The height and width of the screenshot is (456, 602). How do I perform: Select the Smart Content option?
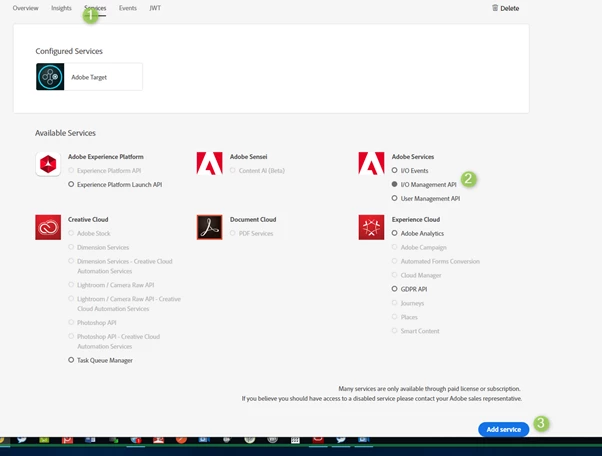[x=415, y=331]
